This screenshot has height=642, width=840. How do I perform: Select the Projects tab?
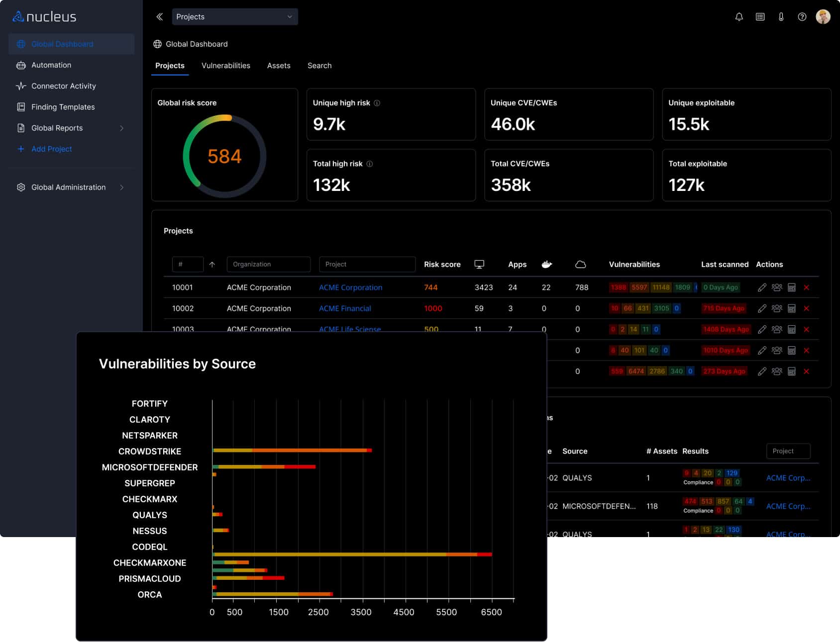coord(170,66)
